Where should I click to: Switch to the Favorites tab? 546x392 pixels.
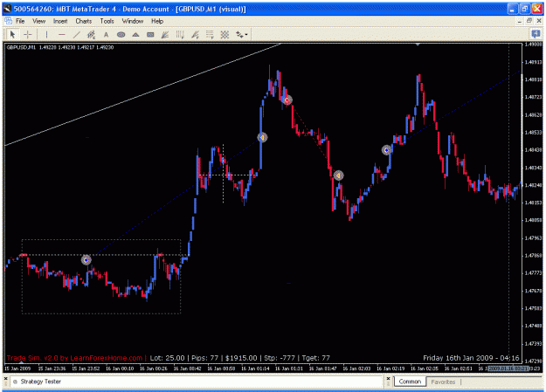(x=443, y=382)
